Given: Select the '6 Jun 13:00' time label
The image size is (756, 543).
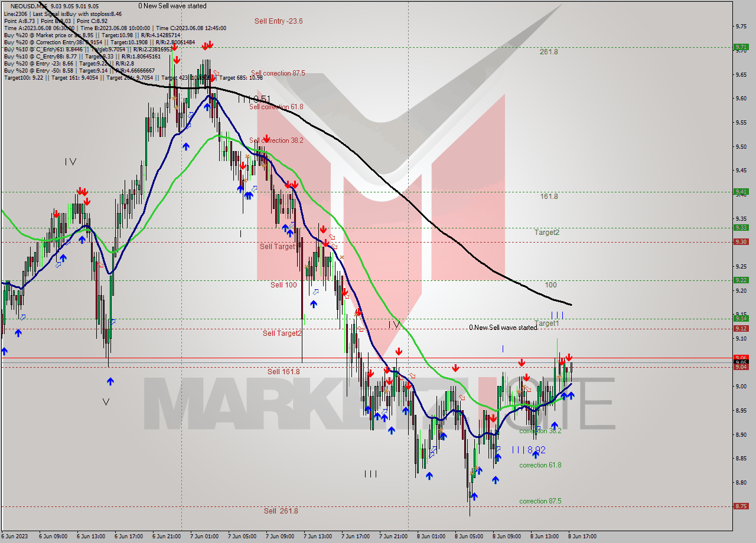Looking at the screenshot, I should click(90, 537).
